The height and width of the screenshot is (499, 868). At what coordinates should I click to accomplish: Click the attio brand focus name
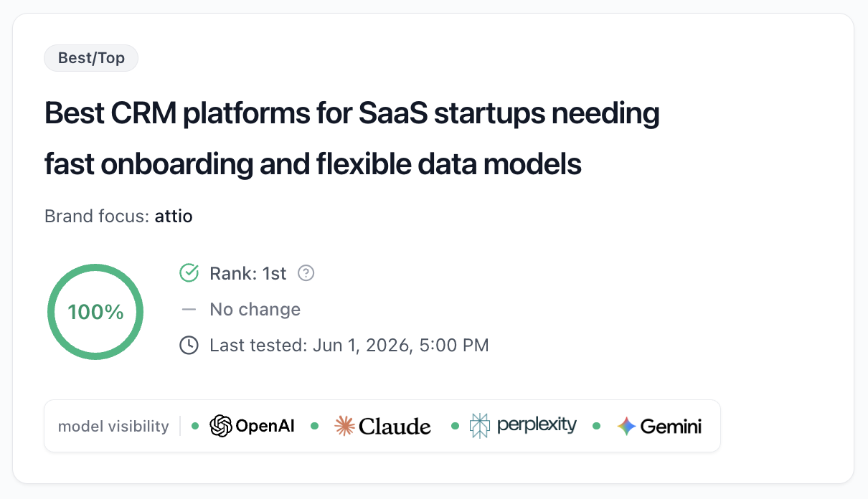coord(174,216)
